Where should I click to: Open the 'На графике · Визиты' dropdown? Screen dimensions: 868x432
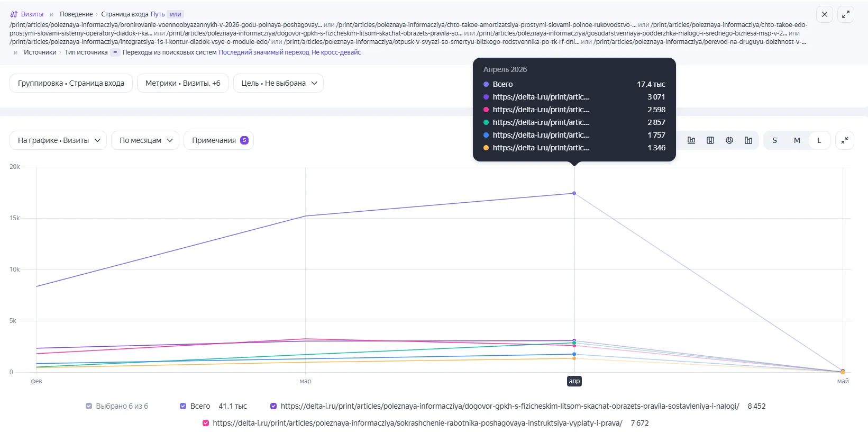click(x=58, y=140)
